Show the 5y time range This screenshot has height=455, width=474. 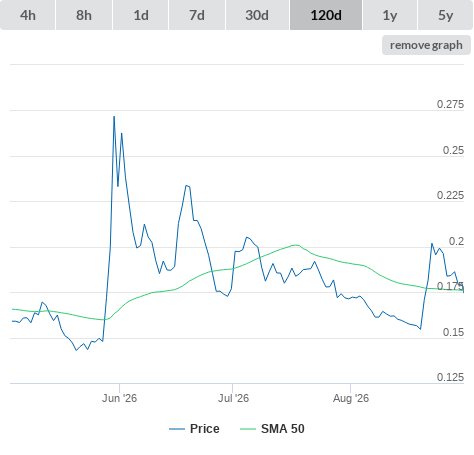click(x=446, y=15)
